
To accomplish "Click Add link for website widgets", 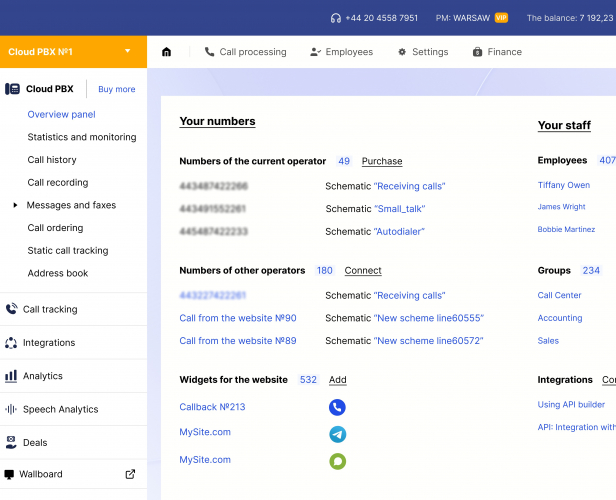I will pos(337,379).
